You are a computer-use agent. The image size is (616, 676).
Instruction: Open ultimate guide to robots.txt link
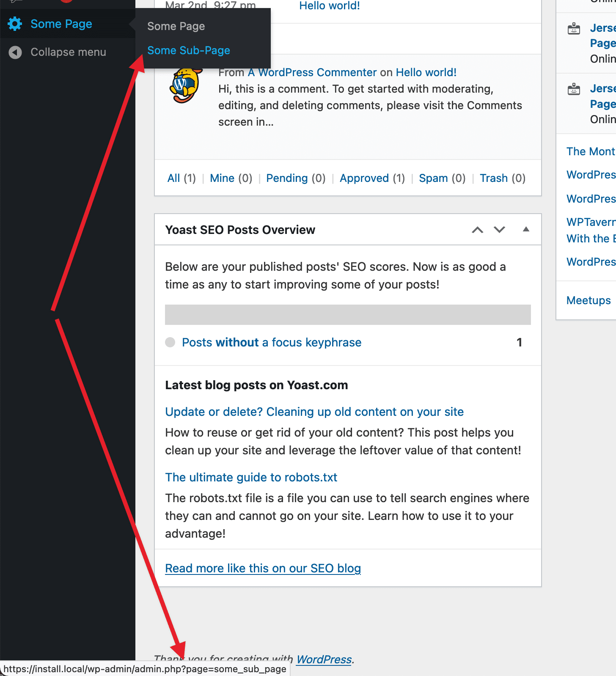(251, 477)
